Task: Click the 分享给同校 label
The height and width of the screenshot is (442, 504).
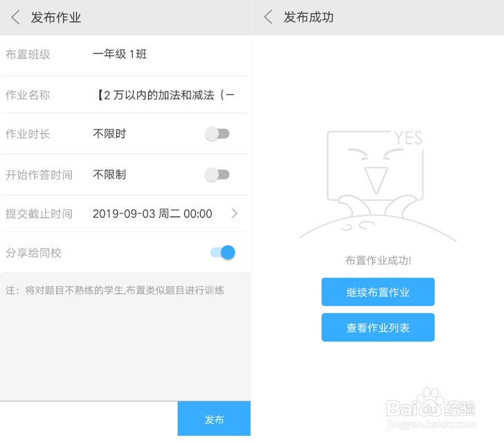Action: click(x=33, y=253)
